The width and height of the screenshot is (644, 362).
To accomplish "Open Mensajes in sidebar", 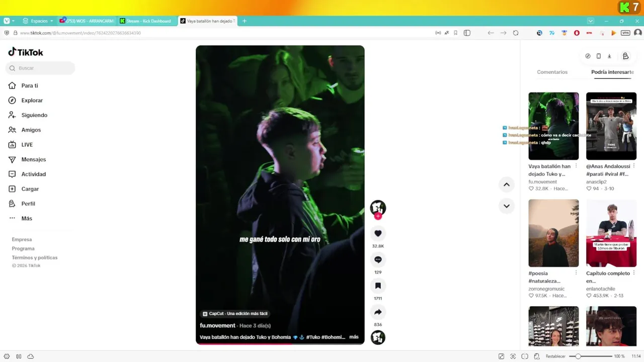I will click(27, 159).
